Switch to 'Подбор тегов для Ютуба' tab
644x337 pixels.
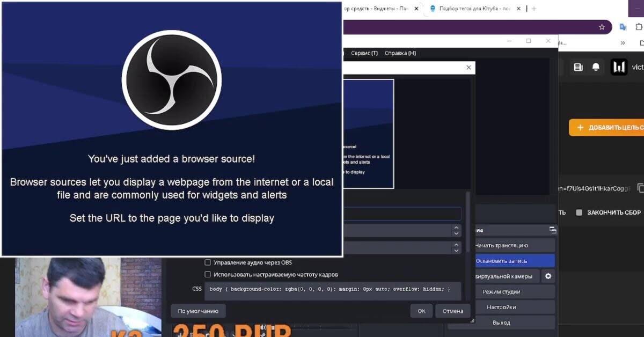click(472, 9)
